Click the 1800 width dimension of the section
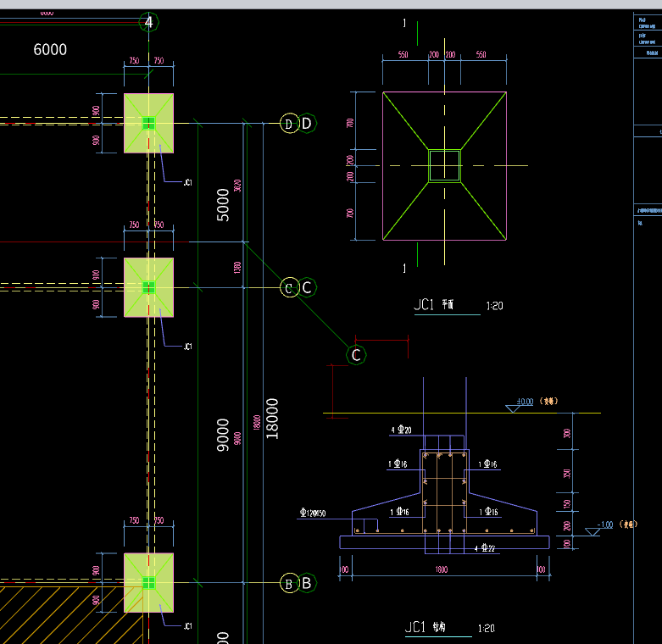 pos(442,569)
